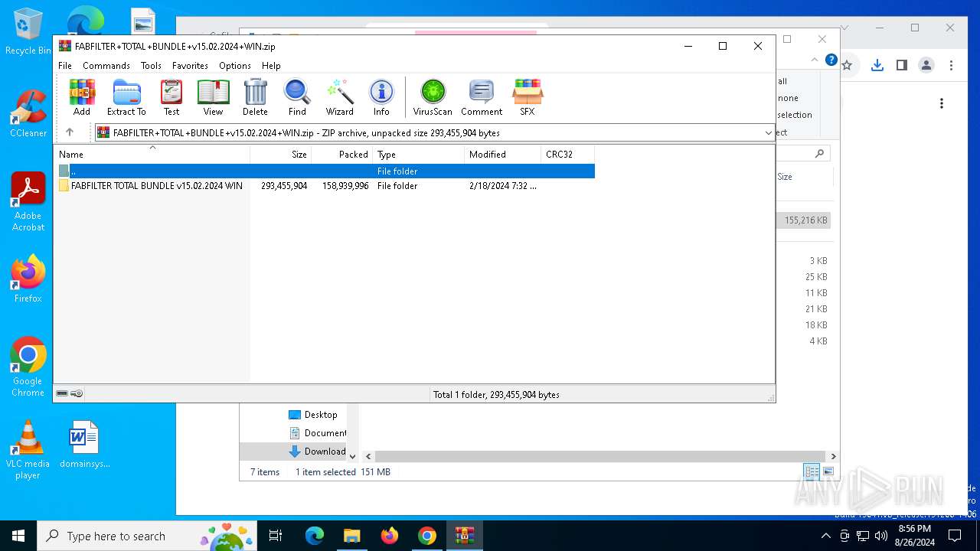Open the Help menu
The height and width of the screenshot is (551, 980).
click(x=271, y=66)
